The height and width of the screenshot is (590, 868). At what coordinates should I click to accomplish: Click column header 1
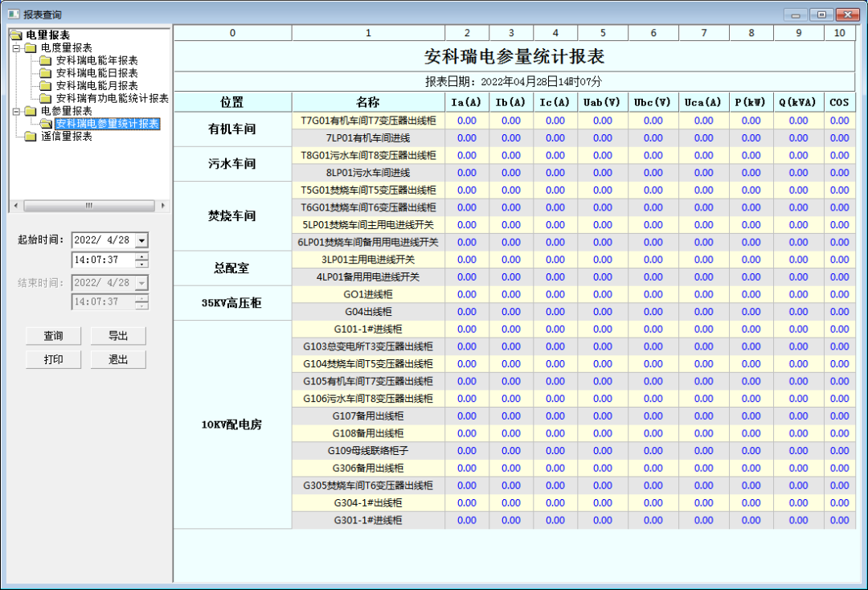[x=368, y=33]
